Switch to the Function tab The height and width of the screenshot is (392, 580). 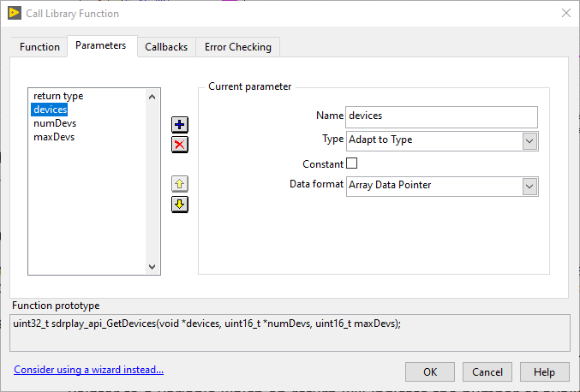[x=39, y=47]
